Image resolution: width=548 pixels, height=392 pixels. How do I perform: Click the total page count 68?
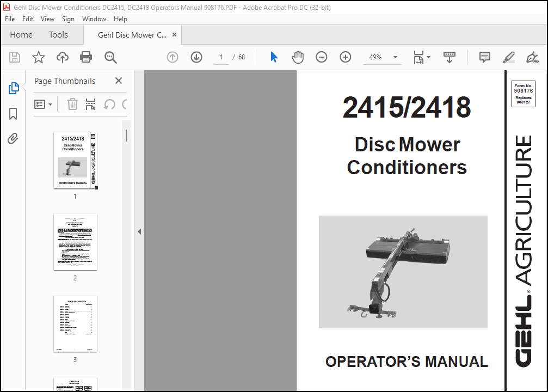(242, 57)
